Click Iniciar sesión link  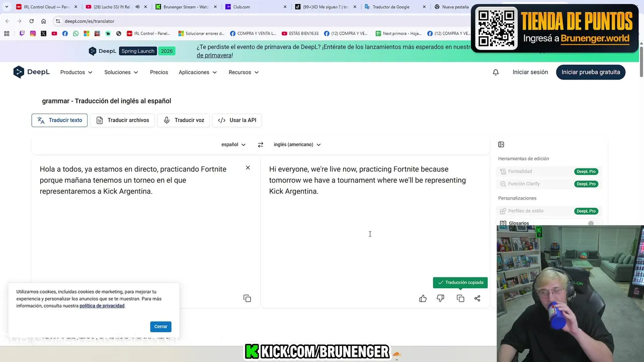[530, 72]
